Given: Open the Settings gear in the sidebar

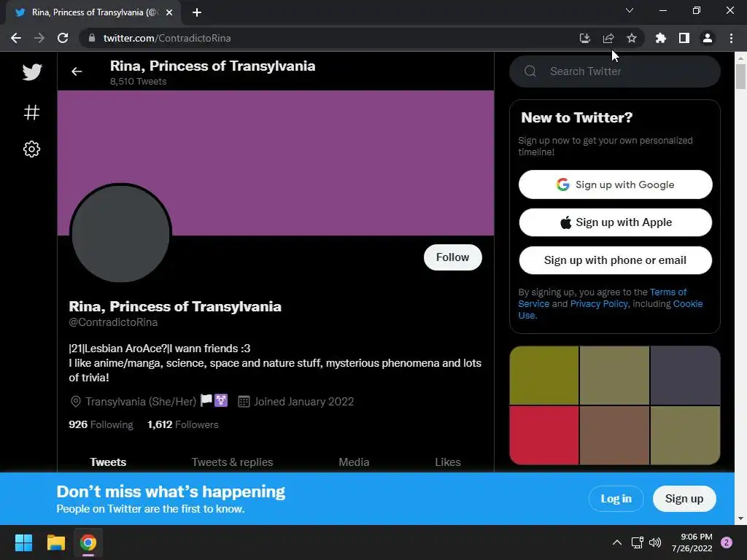Looking at the screenshot, I should [x=32, y=149].
